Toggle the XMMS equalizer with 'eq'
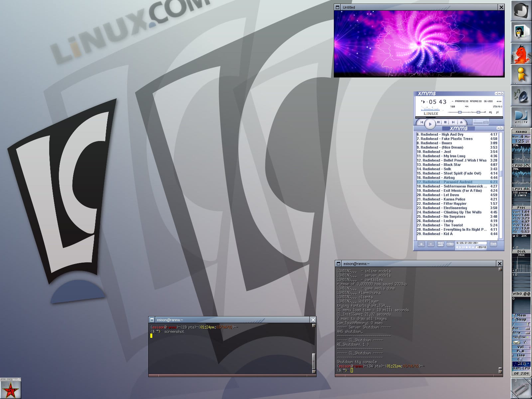 pos(490,112)
